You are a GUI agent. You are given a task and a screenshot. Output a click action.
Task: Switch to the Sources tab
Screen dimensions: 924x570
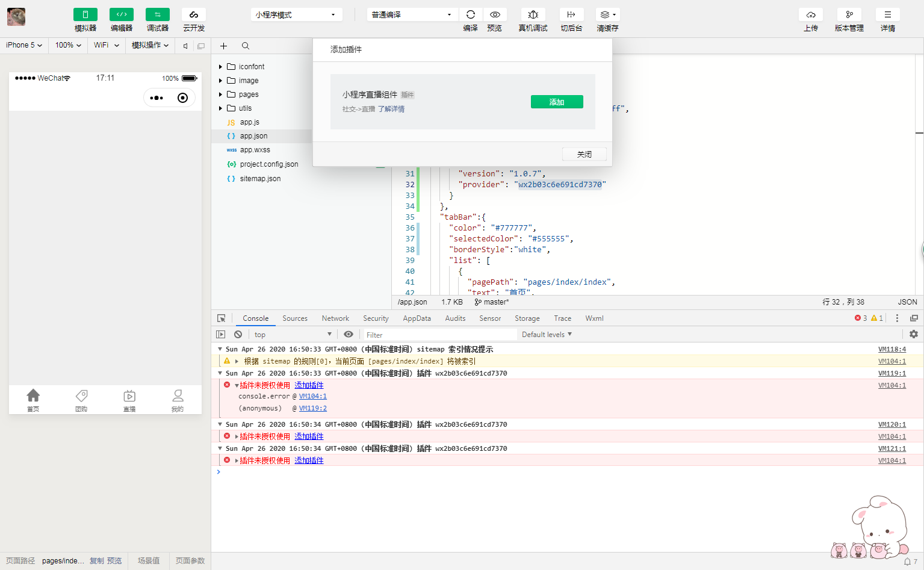[295, 318]
